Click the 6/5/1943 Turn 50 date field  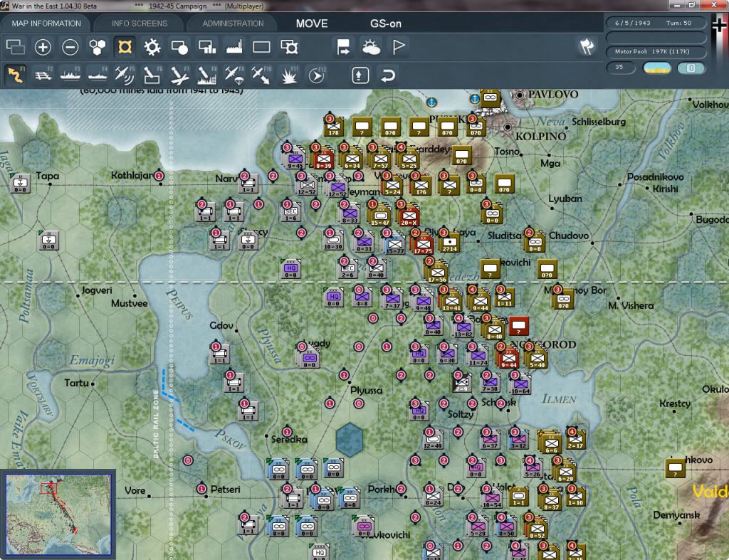[x=656, y=23]
